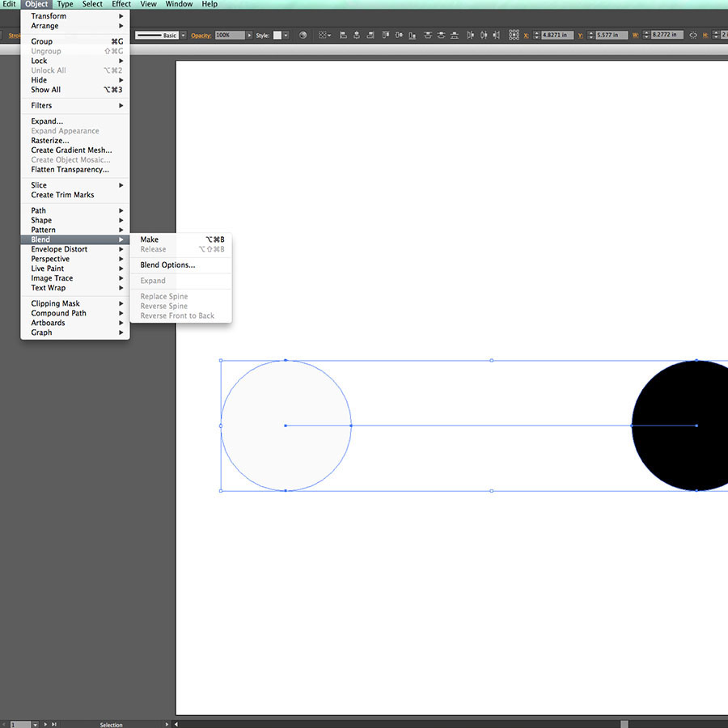Click the Y position value field
Image resolution: width=728 pixels, height=728 pixels.
tap(612, 35)
